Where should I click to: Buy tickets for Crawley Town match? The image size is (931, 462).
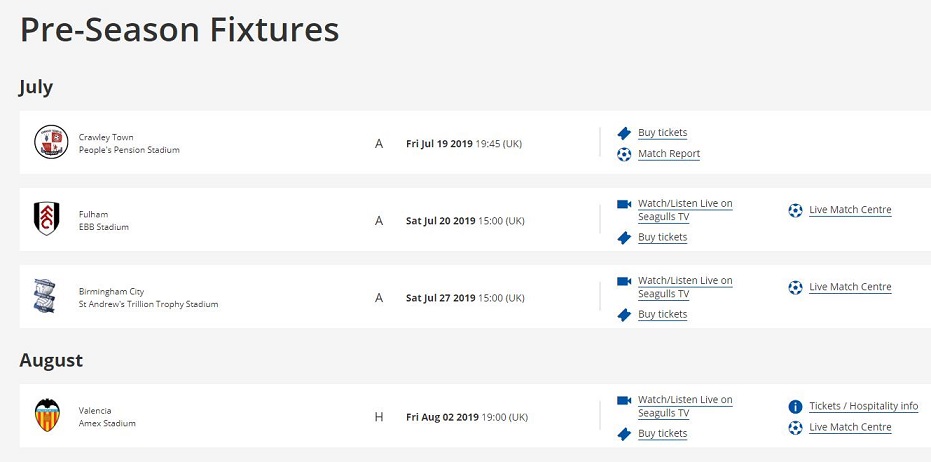(663, 132)
